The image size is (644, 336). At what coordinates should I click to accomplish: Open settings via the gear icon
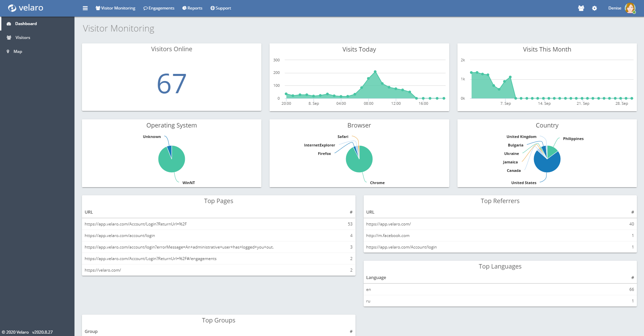pos(595,8)
